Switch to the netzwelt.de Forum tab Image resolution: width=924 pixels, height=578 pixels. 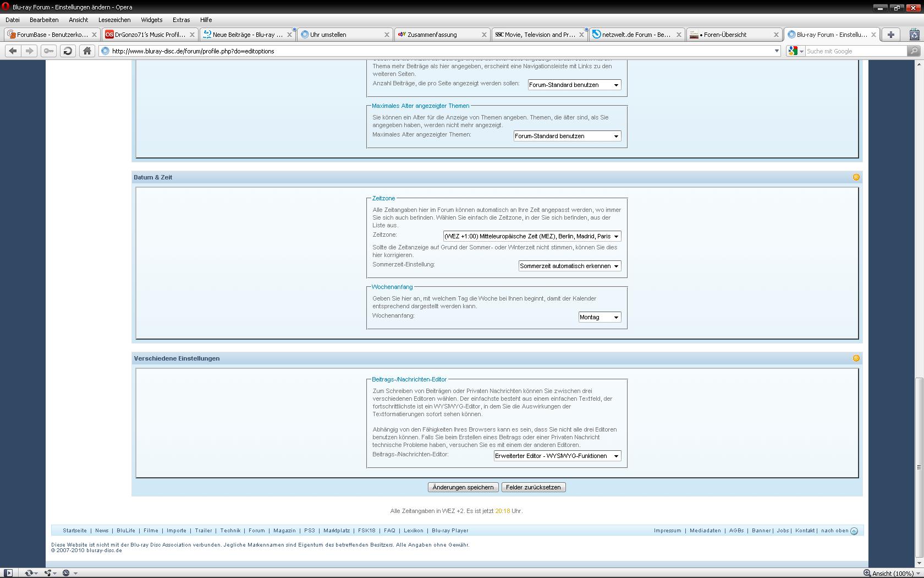[637, 34]
